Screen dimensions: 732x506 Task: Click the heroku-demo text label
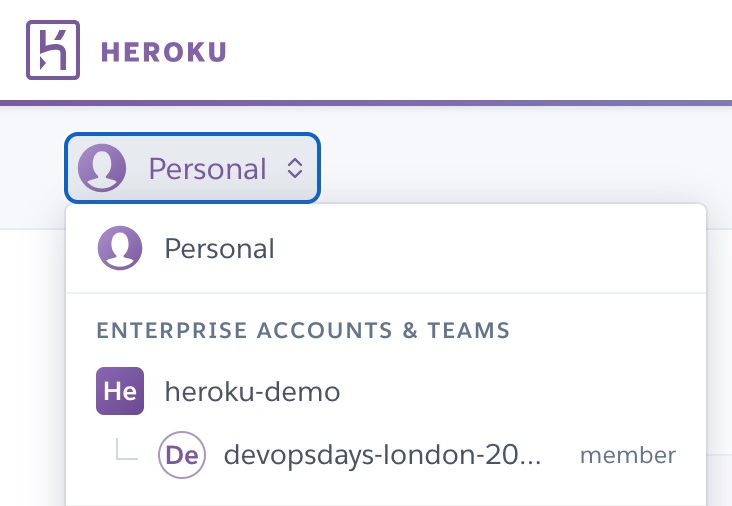pyautogui.click(x=253, y=392)
